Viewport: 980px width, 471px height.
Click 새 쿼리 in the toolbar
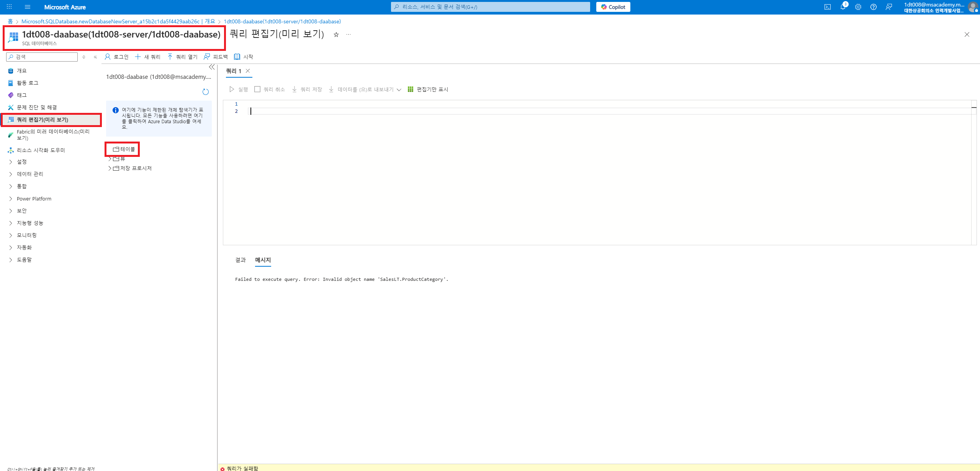click(148, 57)
